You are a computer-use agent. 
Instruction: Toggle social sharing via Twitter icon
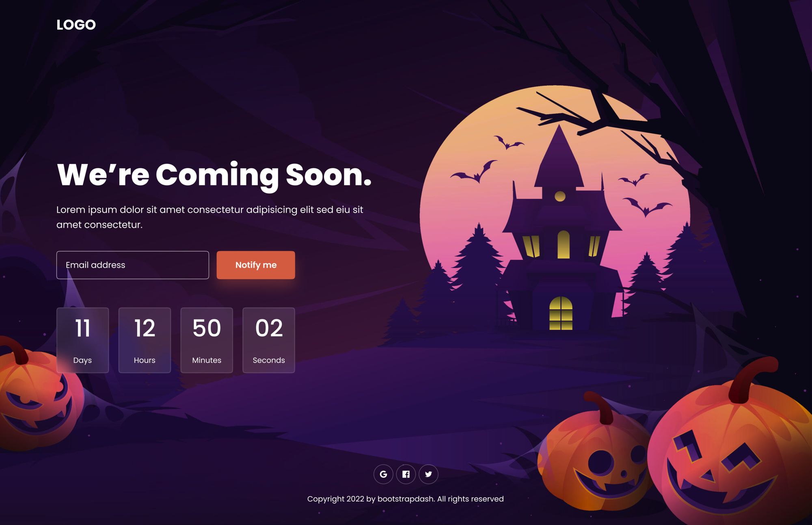[428, 474]
